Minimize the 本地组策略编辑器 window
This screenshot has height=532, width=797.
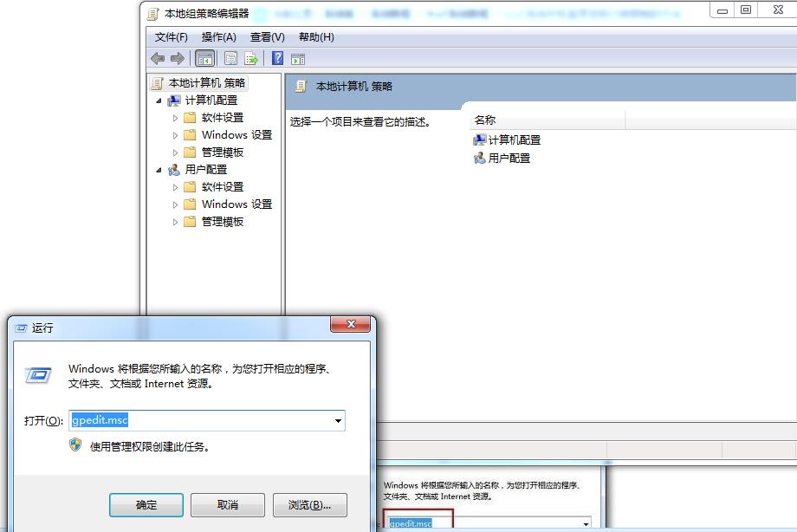[722, 10]
